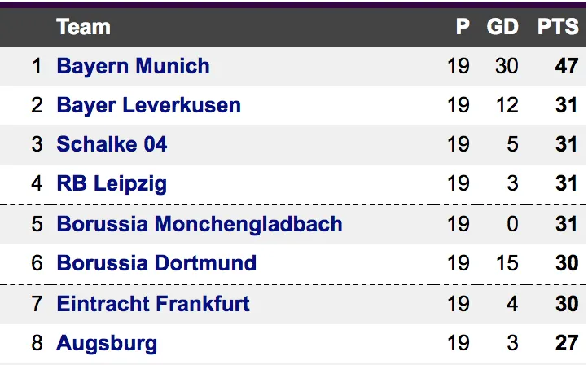The image size is (588, 365).
Task: Click the Borussia Dortmund team link
Action: tap(156, 263)
